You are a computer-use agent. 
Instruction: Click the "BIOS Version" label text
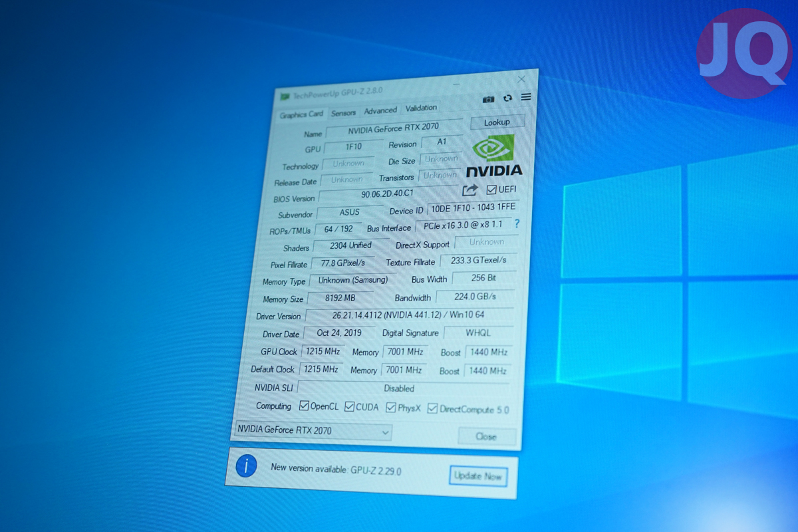(295, 199)
